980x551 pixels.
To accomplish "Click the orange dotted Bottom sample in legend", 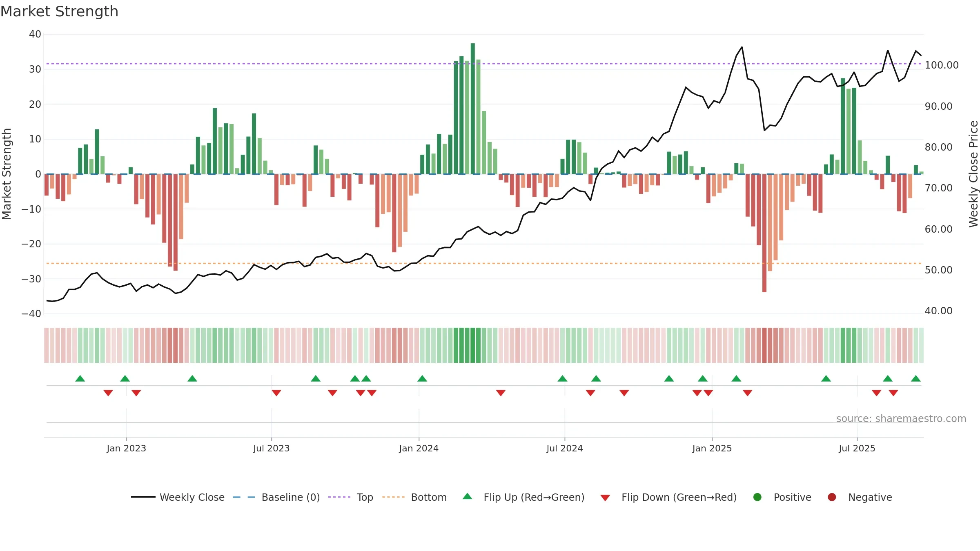I will click(394, 497).
